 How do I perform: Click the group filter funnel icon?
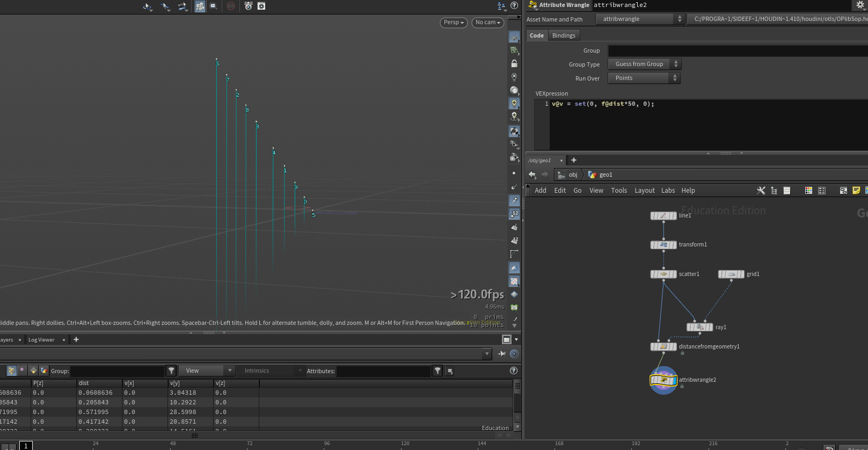click(171, 371)
